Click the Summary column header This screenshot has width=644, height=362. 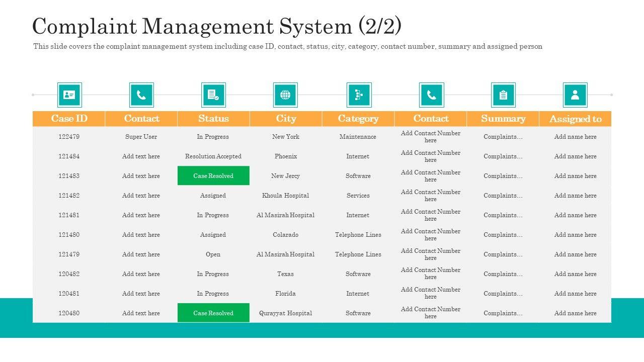pyautogui.click(x=503, y=119)
